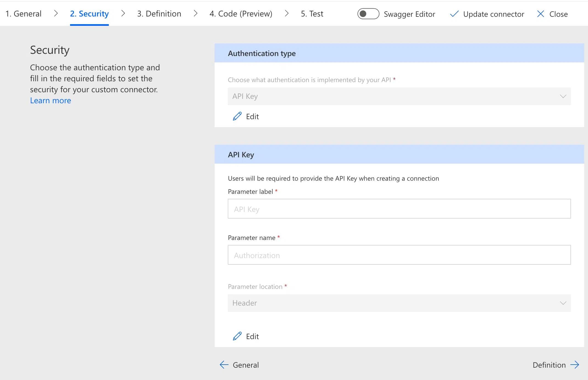Open the 5. Test tab
588x380 pixels.
(312, 14)
